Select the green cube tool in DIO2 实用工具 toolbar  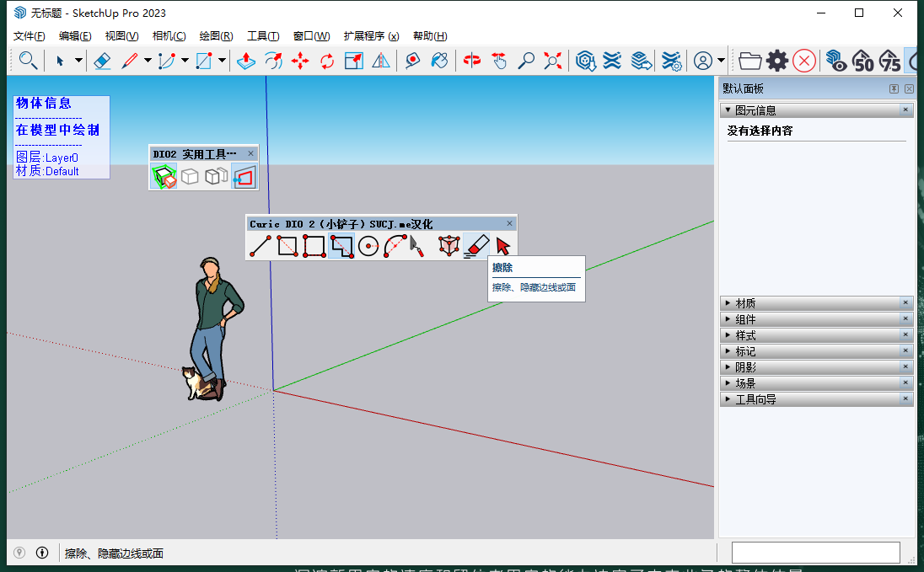point(165,176)
